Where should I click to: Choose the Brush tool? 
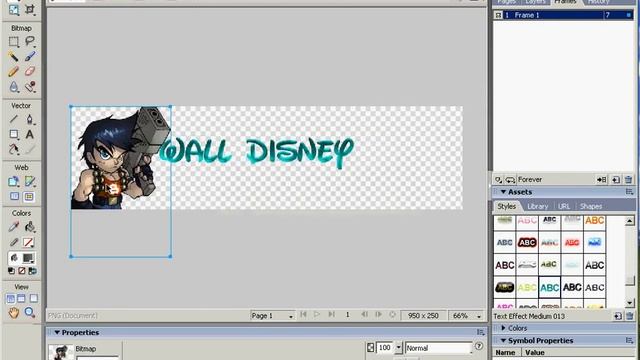pyautogui.click(x=30, y=56)
